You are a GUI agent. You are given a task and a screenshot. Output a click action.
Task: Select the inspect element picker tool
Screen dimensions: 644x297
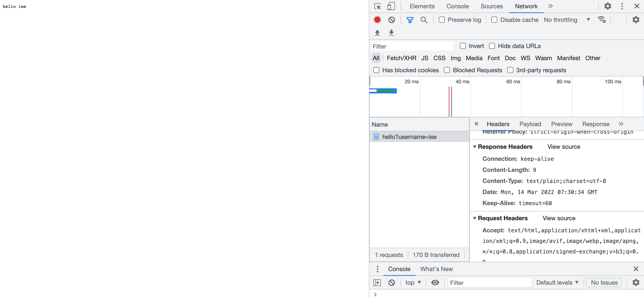coord(377,6)
